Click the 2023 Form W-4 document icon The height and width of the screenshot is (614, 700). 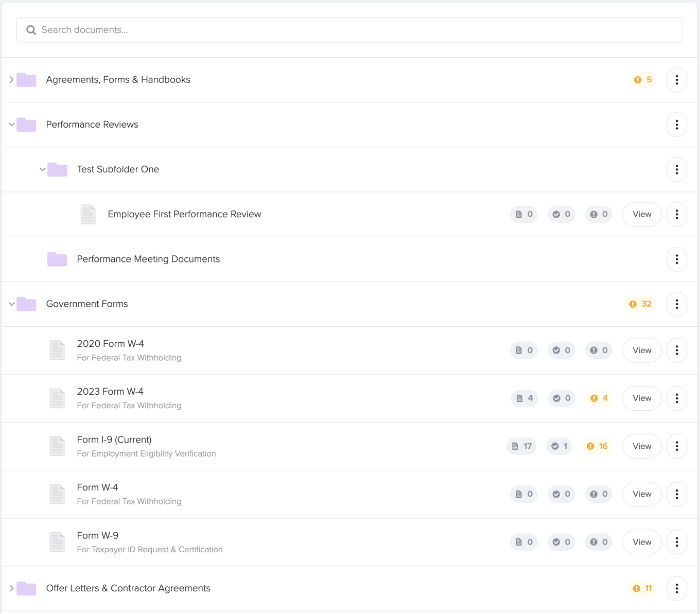tap(57, 398)
